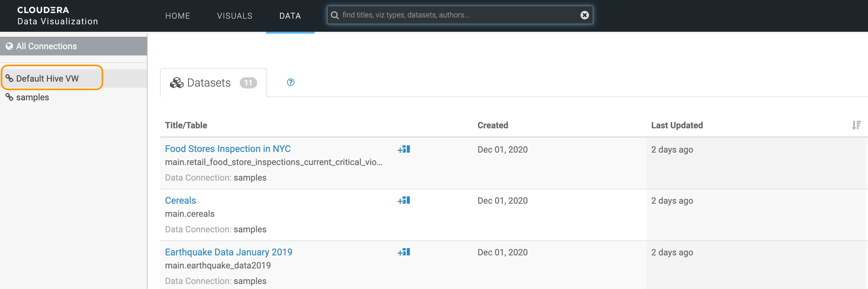Select the samples connection in sidebar
Viewport: 868px width, 289px height.
(x=73, y=97)
